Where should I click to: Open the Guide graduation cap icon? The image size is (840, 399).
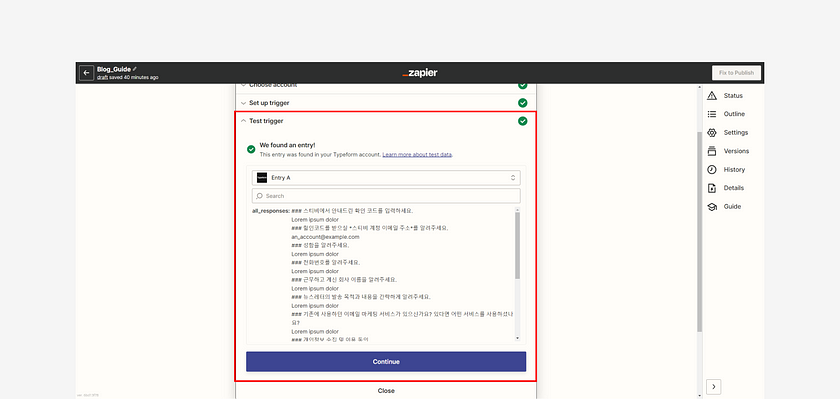point(711,207)
